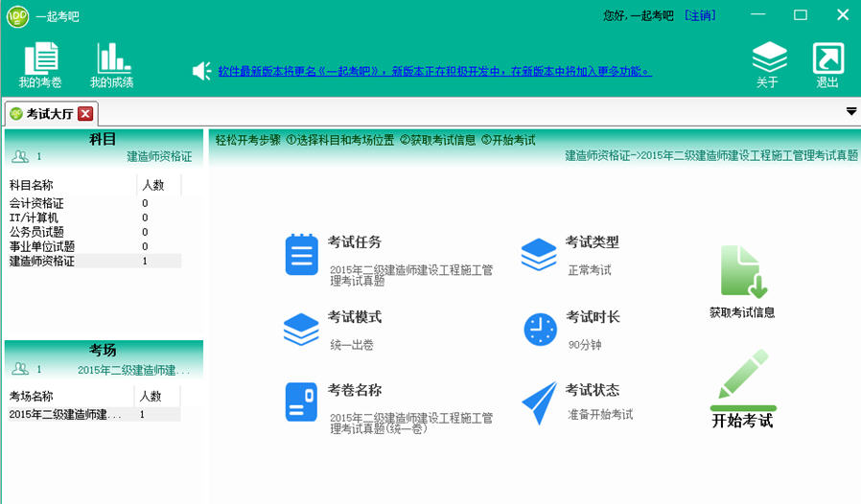Select 事业单位试题 subject row
This screenshot has height=504, width=861.
[95, 246]
